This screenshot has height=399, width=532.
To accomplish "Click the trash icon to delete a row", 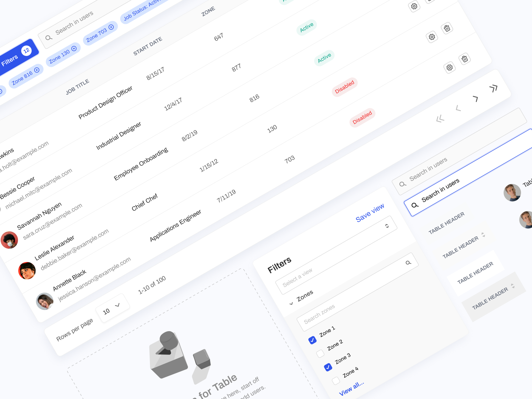I will (448, 28).
